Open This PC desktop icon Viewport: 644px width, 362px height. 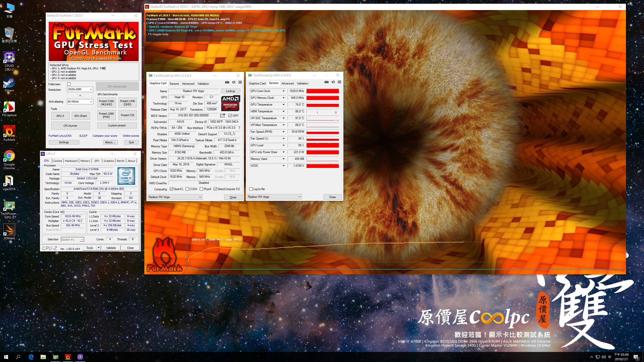[9, 10]
